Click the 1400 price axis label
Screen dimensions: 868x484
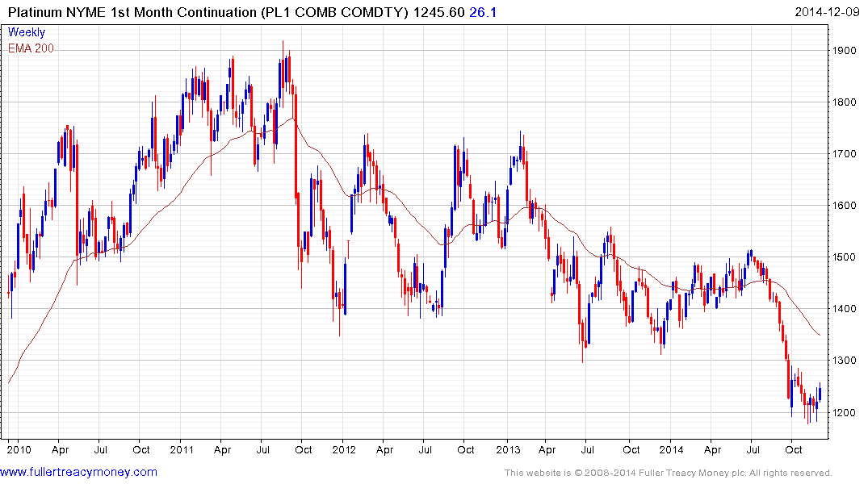click(845, 309)
